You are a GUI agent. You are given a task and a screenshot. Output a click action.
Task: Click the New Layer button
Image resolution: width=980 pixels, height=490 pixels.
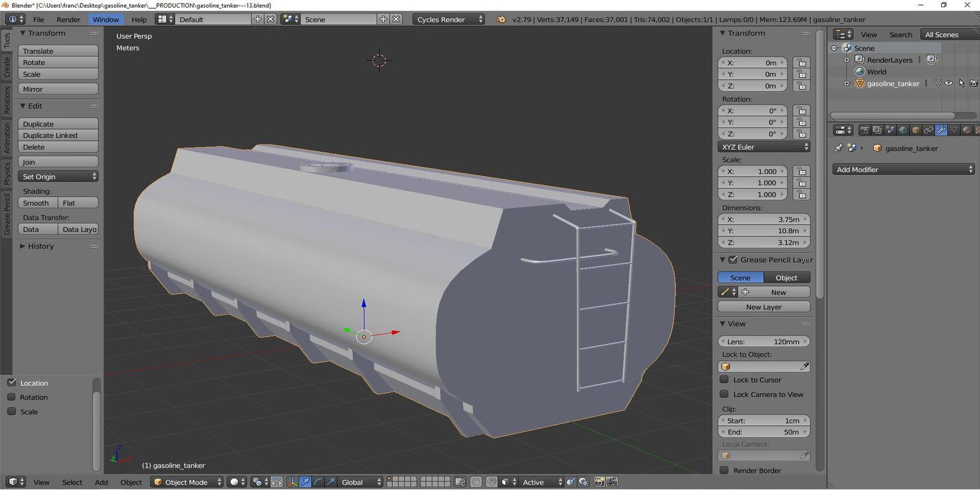(x=764, y=307)
